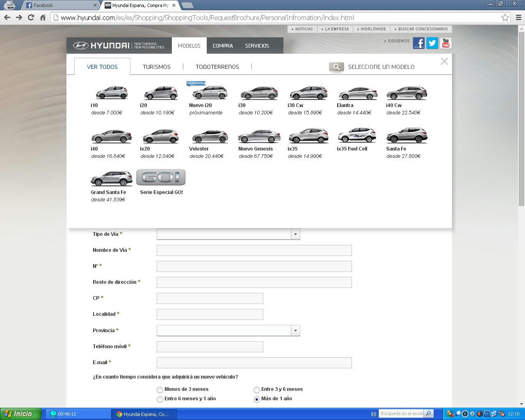Switch to the Facebook browser tab
This screenshot has width=525, height=420.
pos(62,5)
